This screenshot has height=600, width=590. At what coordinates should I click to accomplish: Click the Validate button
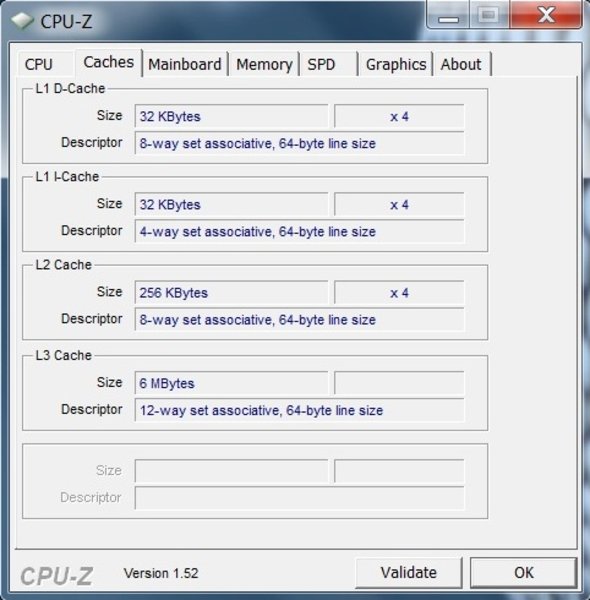tap(409, 572)
